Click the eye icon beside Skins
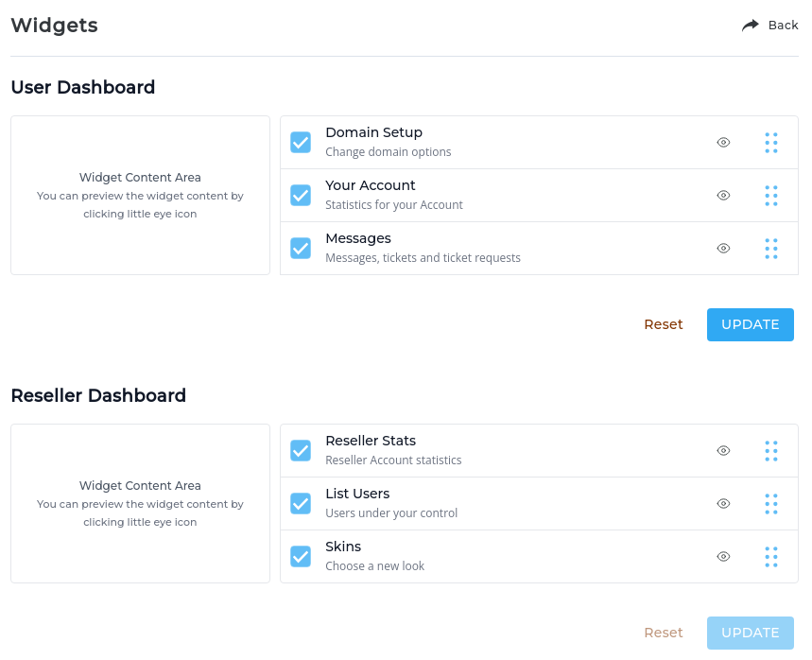This screenshot has width=812, height=660. [x=723, y=556]
